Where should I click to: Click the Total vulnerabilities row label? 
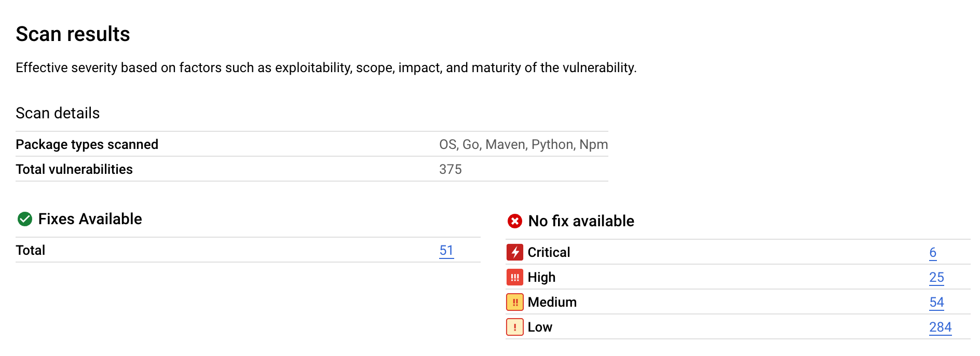click(74, 169)
